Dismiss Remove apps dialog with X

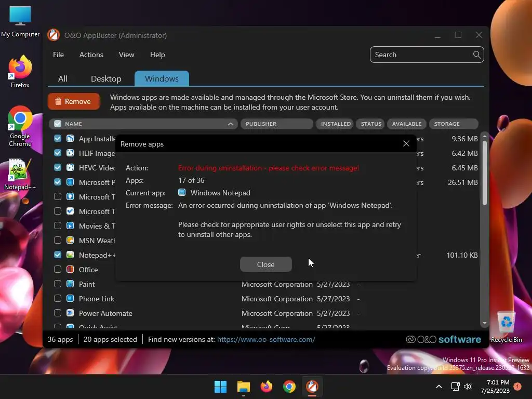pos(406,143)
